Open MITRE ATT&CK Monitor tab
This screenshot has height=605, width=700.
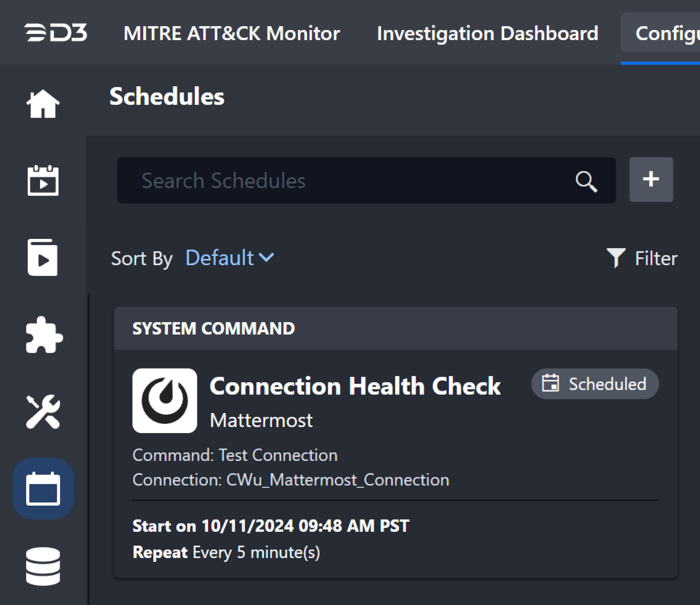(232, 33)
